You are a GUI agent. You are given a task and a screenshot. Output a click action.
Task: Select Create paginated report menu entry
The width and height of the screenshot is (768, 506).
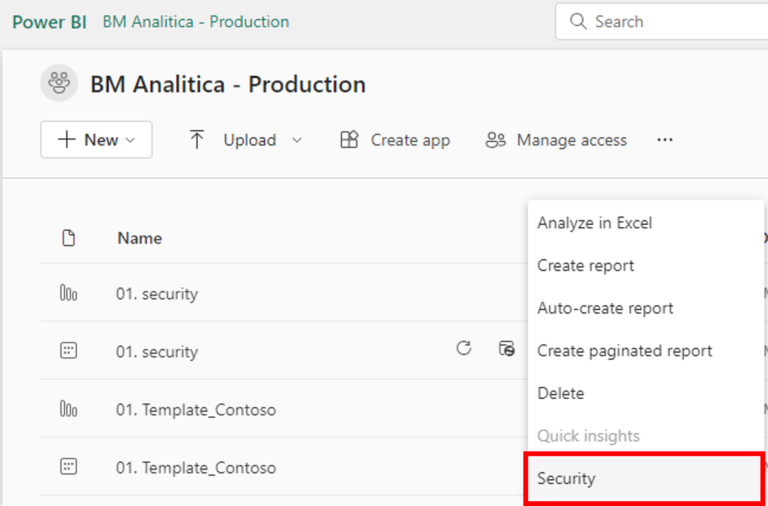pyautogui.click(x=646, y=351)
